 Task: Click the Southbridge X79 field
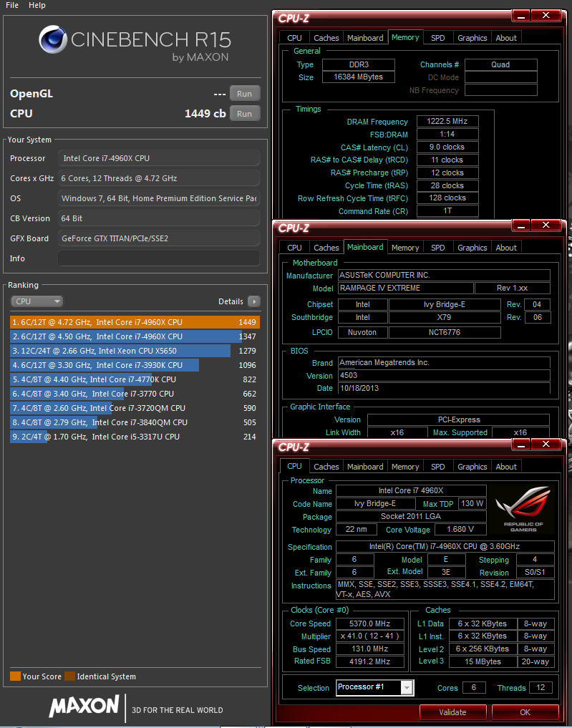click(445, 318)
